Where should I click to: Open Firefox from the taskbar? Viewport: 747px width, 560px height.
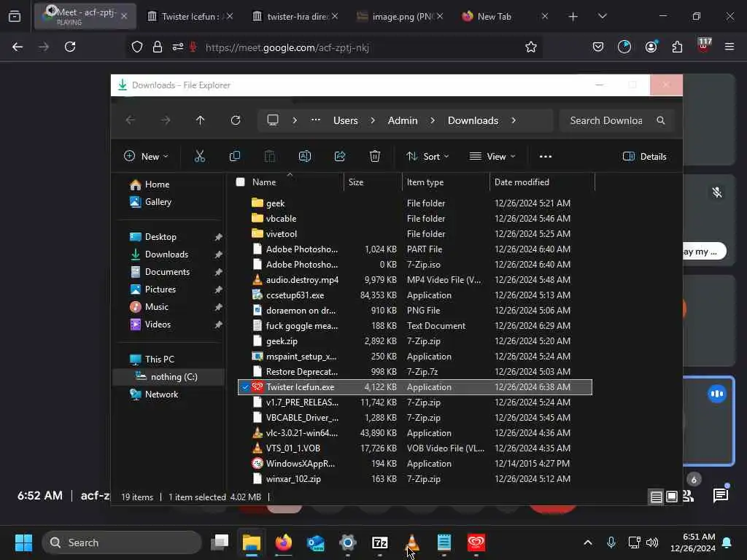pyautogui.click(x=284, y=542)
